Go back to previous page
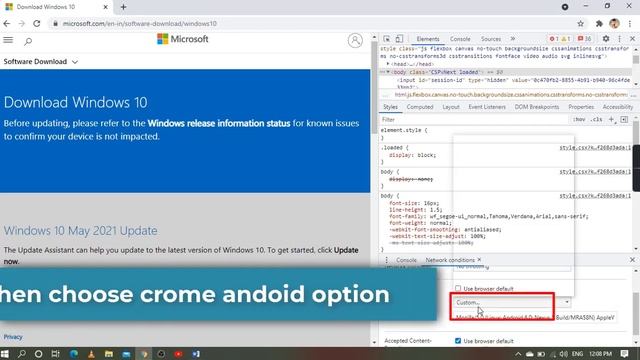 (7, 24)
